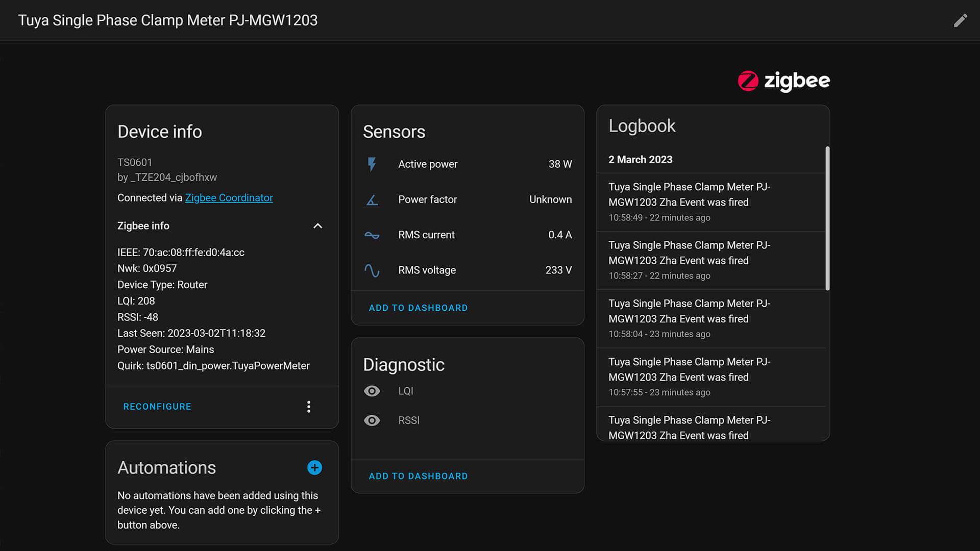Click the RSSI: -48 line

point(138,317)
